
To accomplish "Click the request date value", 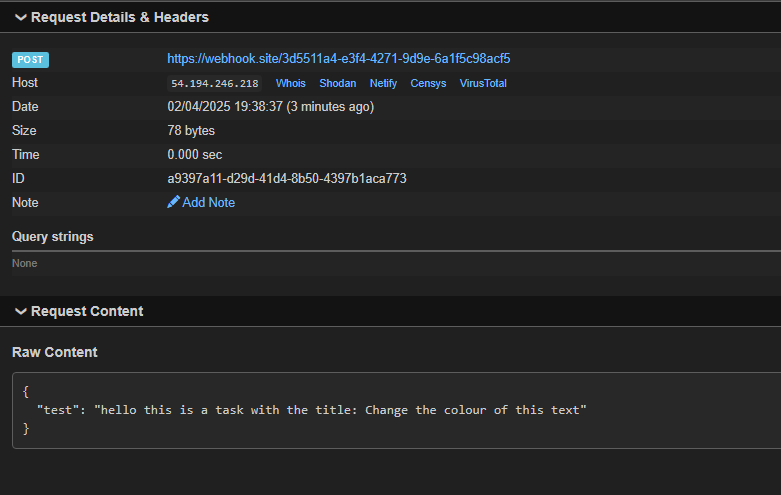I will tap(271, 107).
